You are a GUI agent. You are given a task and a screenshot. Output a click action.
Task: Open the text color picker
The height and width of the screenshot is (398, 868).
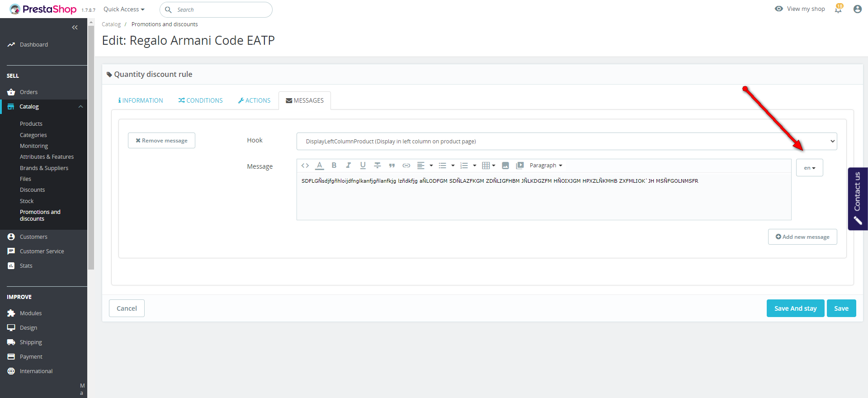[x=320, y=166]
